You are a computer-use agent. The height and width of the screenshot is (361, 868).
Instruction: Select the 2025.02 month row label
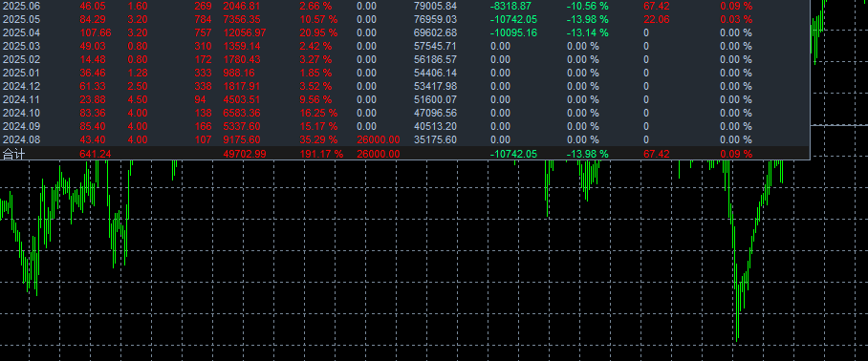pyautogui.click(x=22, y=59)
